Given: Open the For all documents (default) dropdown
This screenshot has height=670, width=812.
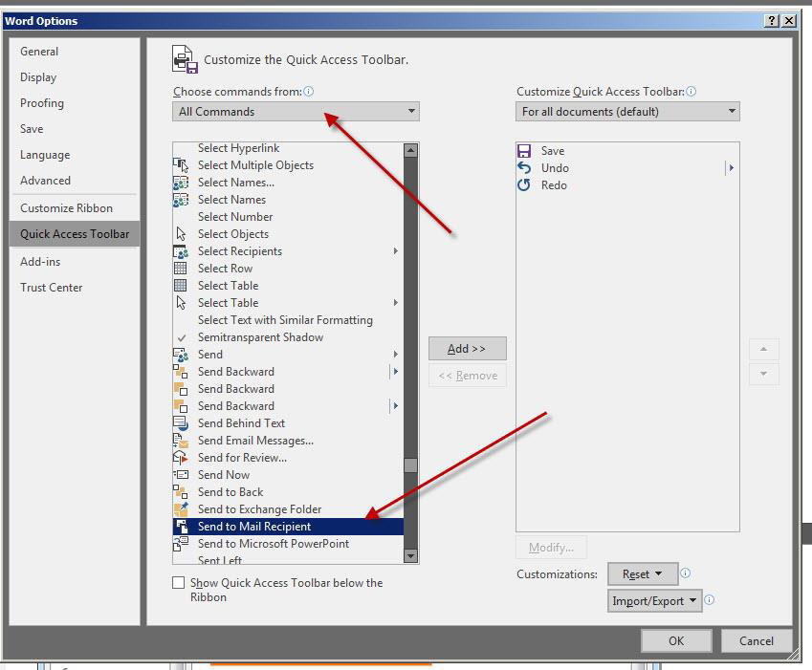Looking at the screenshot, I should 627,111.
